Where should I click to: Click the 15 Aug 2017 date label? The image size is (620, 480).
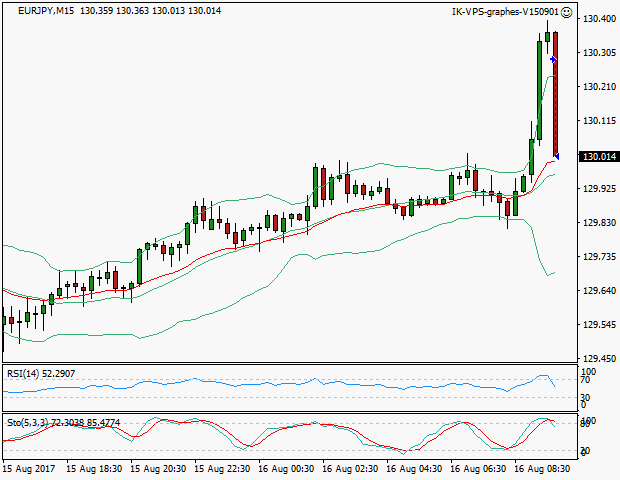click(x=28, y=468)
